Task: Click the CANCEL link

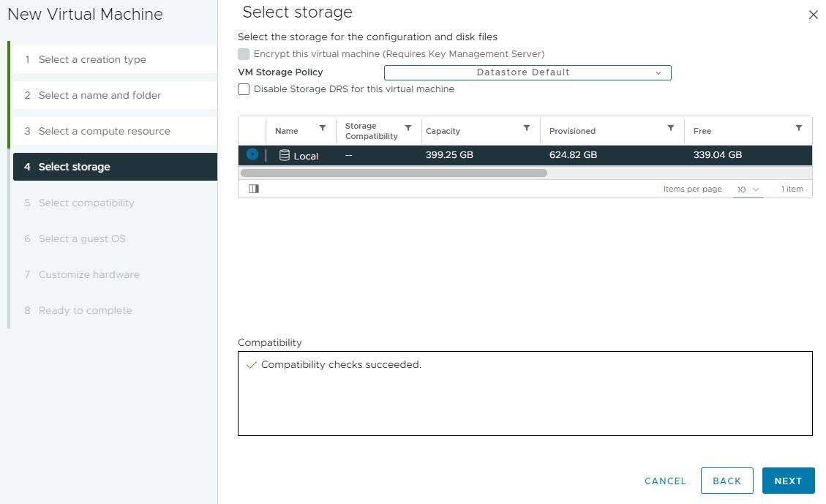Action: [665, 481]
